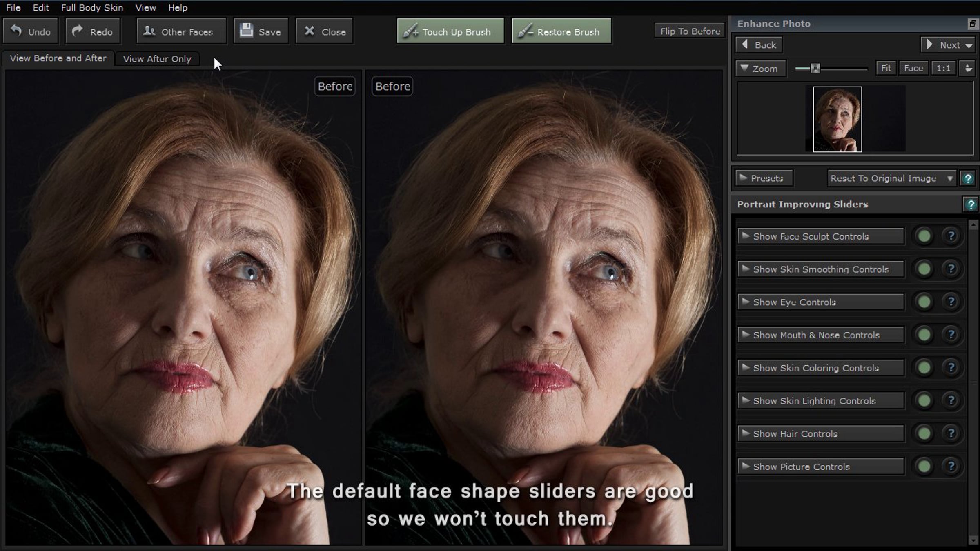
Task: Toggle the Skin Smoothing green enable light
Action: pos(924,269)
